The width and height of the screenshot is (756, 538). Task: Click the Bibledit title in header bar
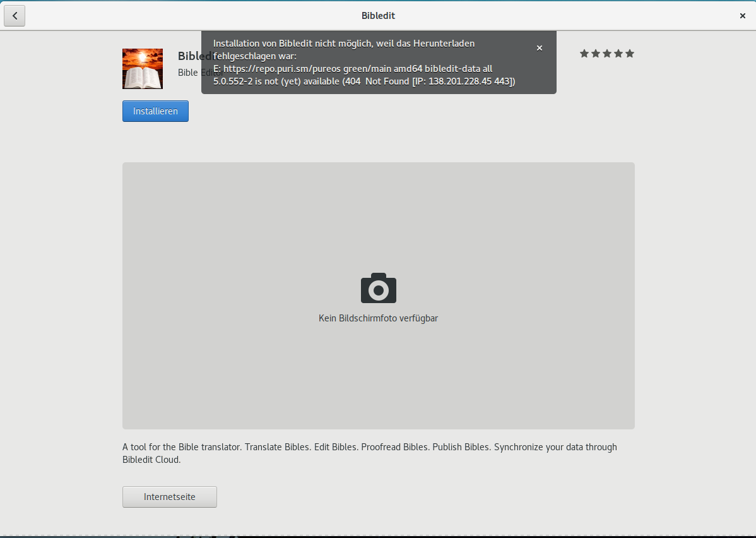pyautogui.click(x=378, y=16)
